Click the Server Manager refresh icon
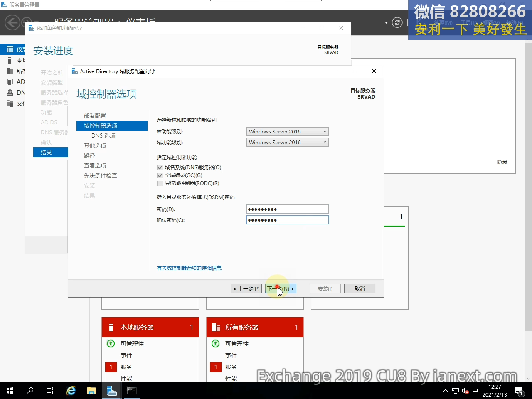532x399 pixels. 397,22
